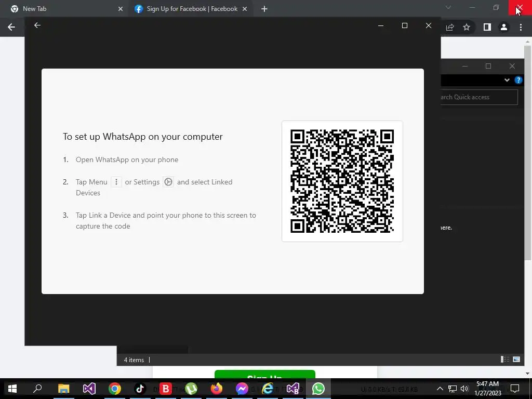Open the red B app in taskbar
Image resolution: width=532 pixels, height=399 pixels.
(x=166, y=389)
